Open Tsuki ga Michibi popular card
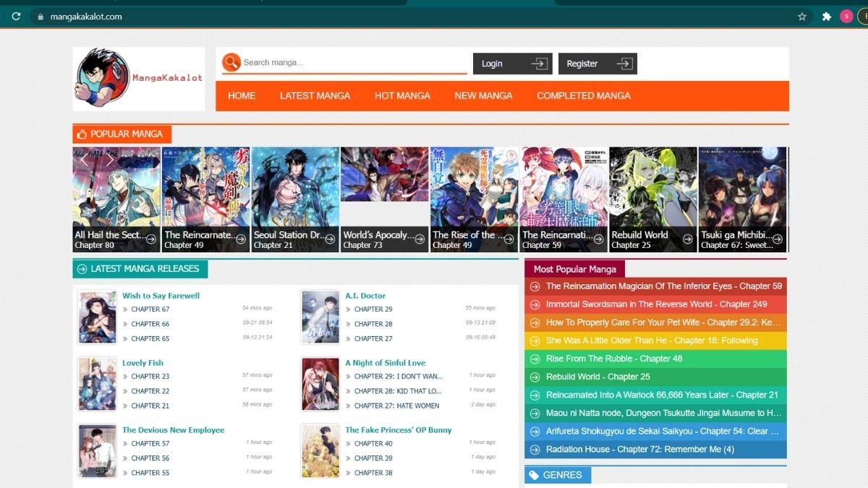Viewport: 868px width, 488px height. coord(742,200)
